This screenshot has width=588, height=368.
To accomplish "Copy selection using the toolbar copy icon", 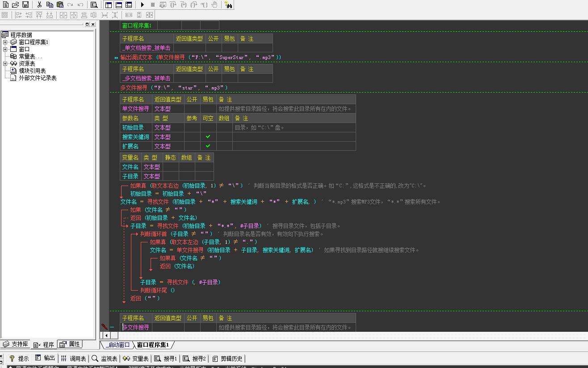I will (x=50, y=5).
